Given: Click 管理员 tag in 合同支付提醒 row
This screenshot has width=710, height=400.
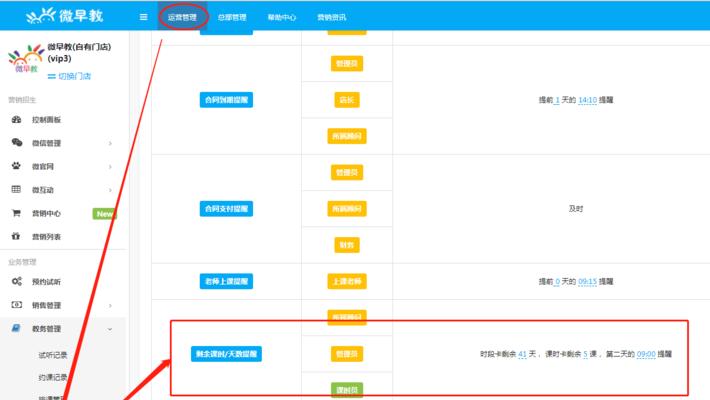Looking at the screenshot, I should 347,172.
